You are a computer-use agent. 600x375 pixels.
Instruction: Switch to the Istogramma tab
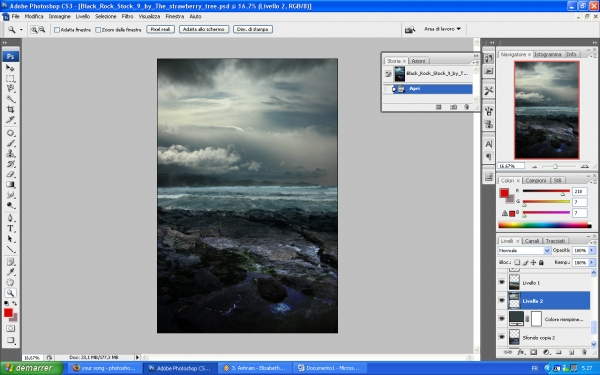(x=548, y=54)
